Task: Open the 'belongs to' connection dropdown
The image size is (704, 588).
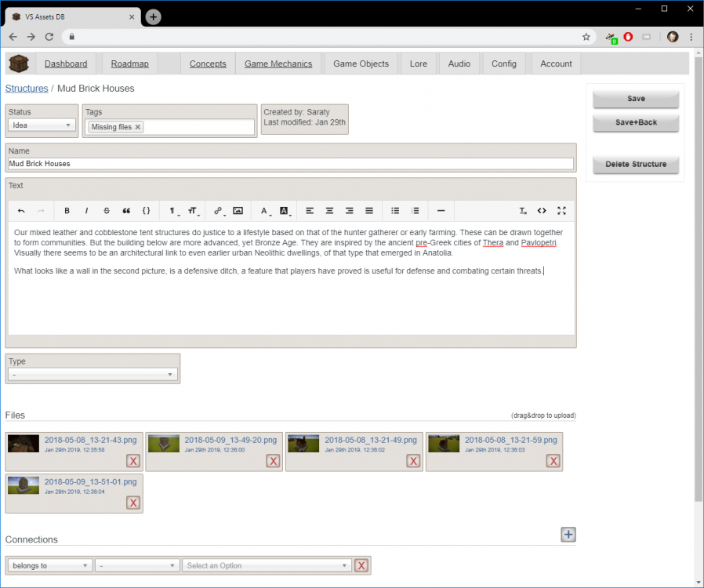Action: (x=49, y=565)
